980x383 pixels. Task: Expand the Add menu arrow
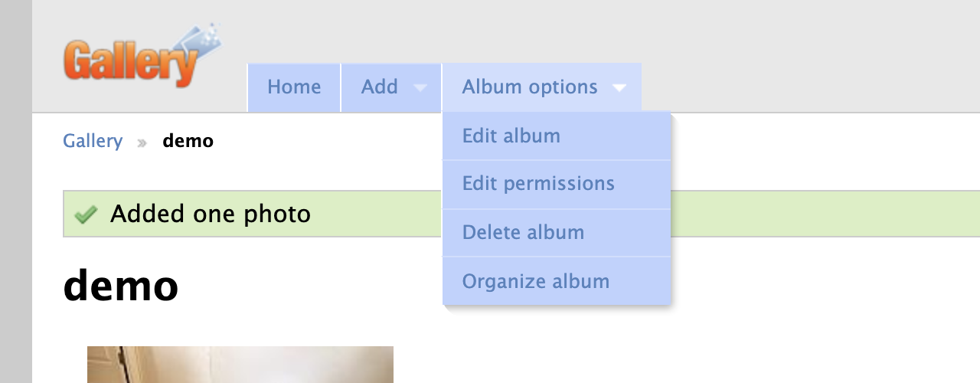(x=420, y=87)
